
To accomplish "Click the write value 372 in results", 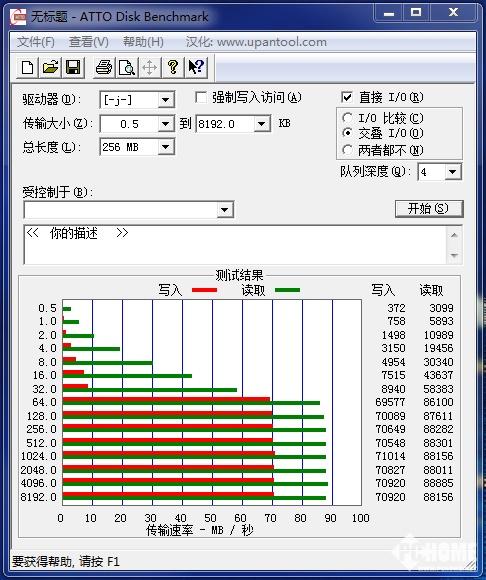I will 396,308.
